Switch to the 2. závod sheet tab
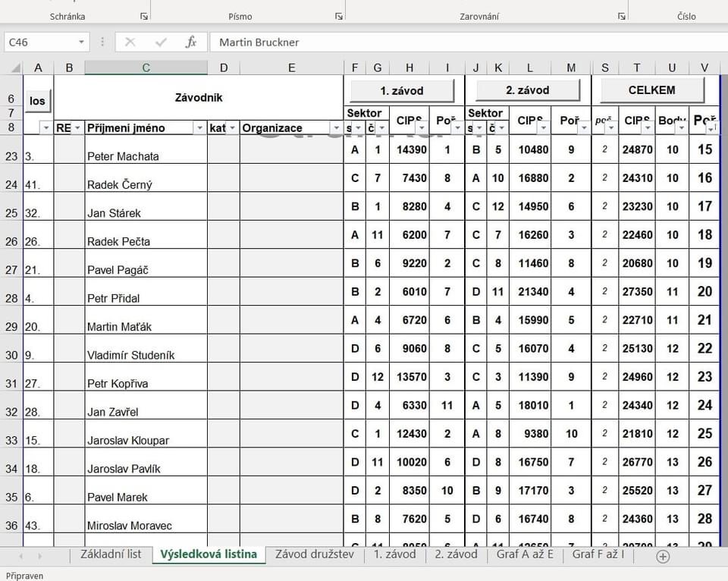Screen dimensions: 728x581 pos(456,554)
